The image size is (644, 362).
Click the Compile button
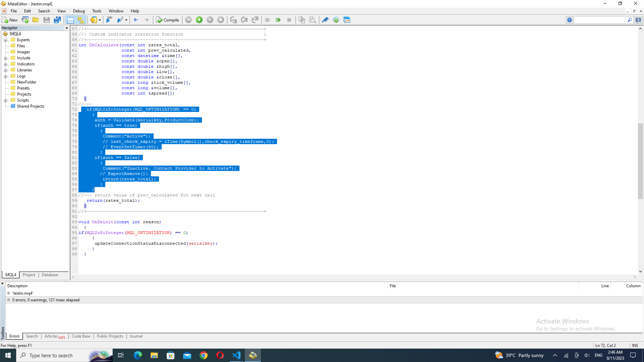coord(168,20)
